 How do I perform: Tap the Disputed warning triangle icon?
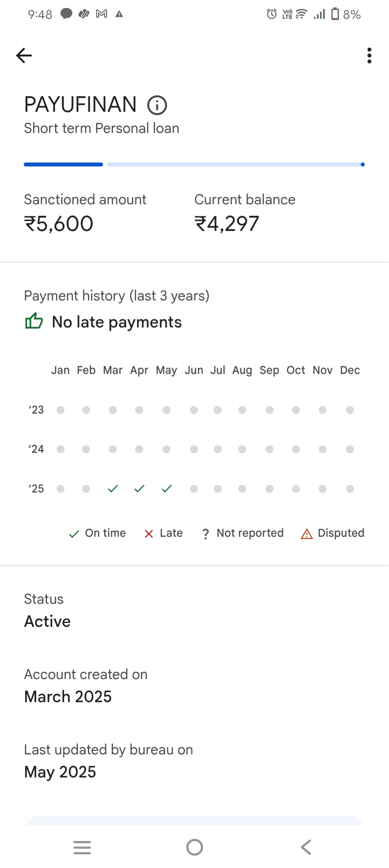307,533
